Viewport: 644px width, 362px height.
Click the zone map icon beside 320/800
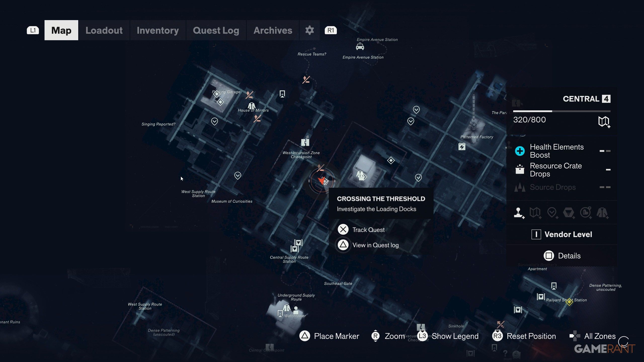(x=604, y=122)
